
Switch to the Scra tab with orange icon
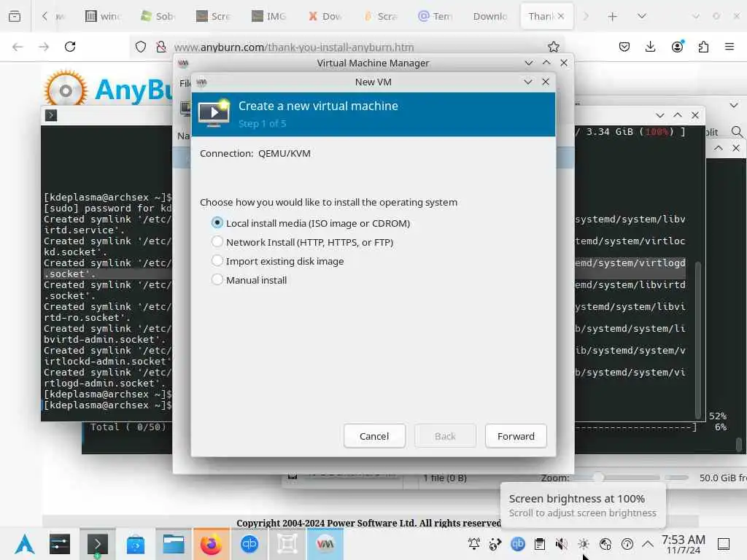379,16
